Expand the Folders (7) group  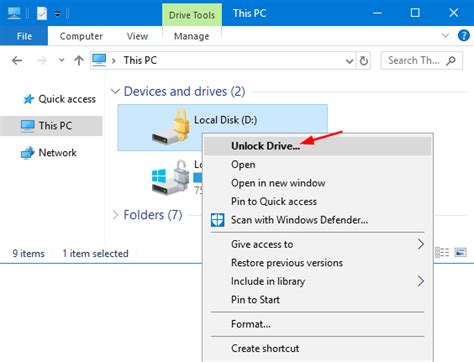click(115, 215)
